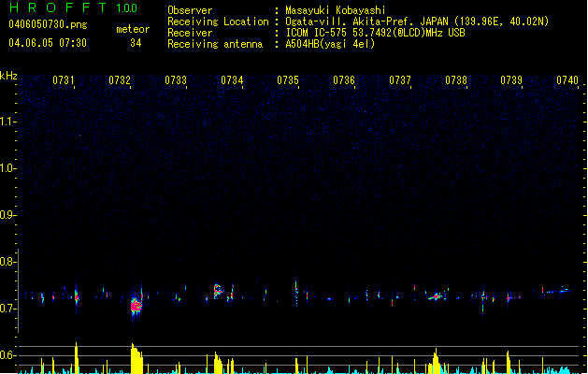Click the 0.9 kHz axis label
Viewport: 588px width, 374px height.
point(7,215)
